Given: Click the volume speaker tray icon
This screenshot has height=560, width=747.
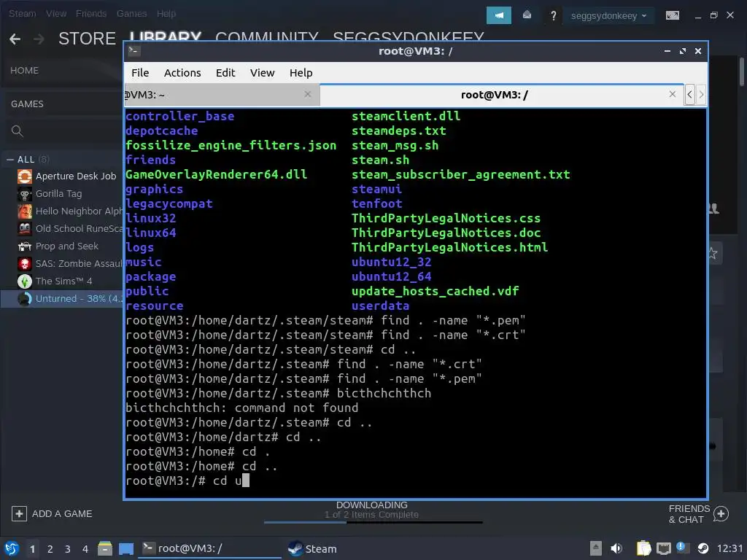Looking at the screenshot, I should pos(616,548).
